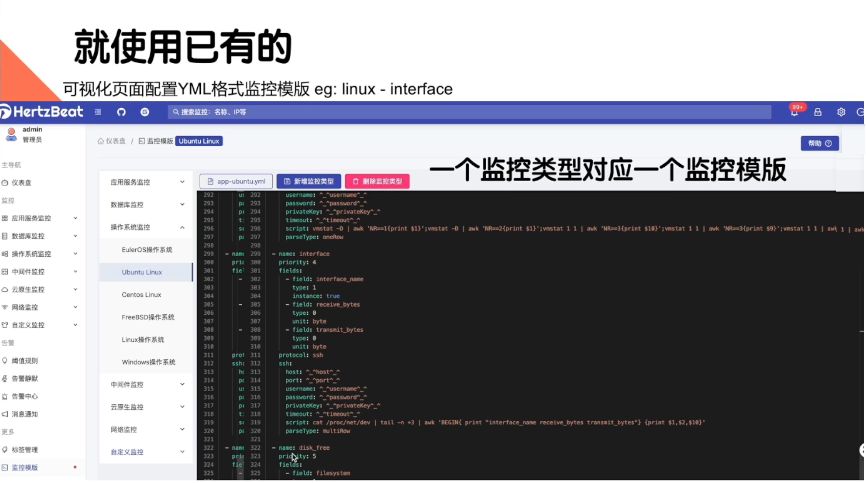
Task: Click the circular icon next to GitHub
Action: 145,112
